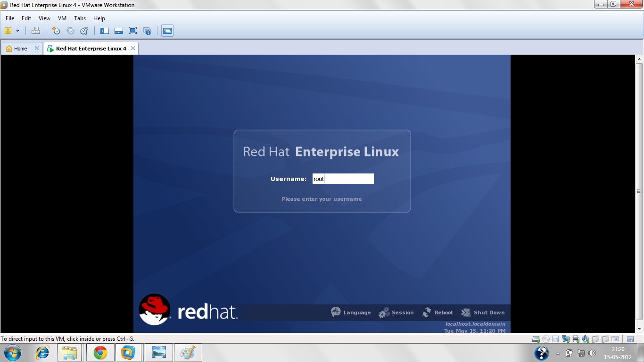Viewport: 644px width, 362px height.
Task: Open the snapshot manager wrench icon
Action: point(84,31)
